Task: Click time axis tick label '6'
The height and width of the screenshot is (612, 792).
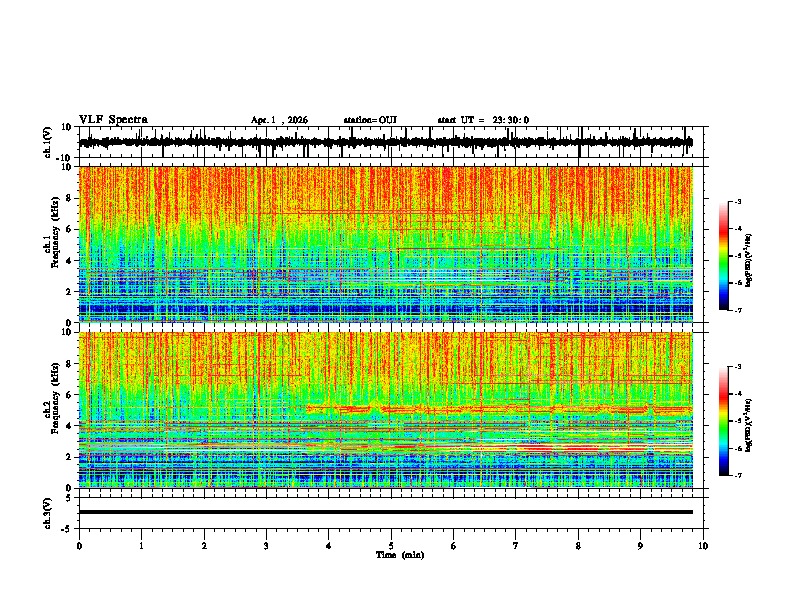Action: [454, 546]
